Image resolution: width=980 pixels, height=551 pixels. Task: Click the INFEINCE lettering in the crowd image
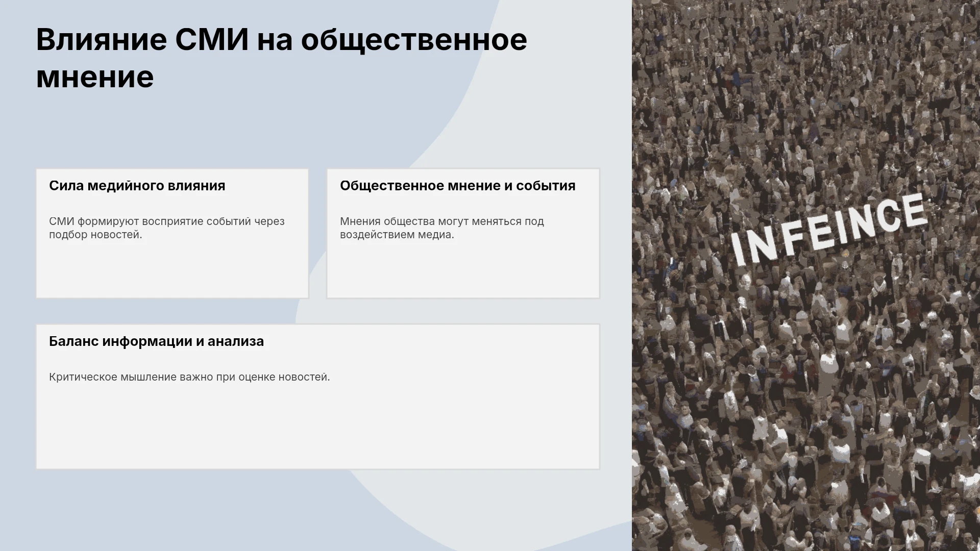pyautogui.click(x=829, y=230)
